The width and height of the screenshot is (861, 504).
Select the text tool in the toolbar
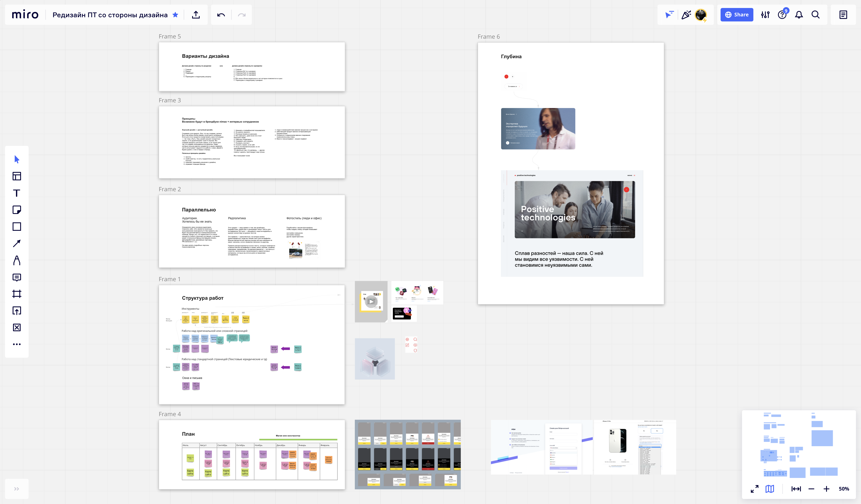(x=17, y=193)
